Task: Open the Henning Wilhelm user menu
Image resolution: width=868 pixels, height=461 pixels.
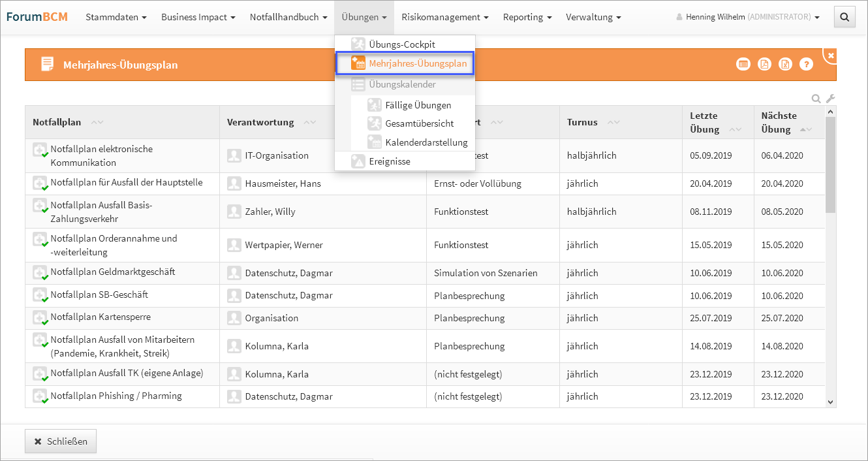Action: pos(748,17)
